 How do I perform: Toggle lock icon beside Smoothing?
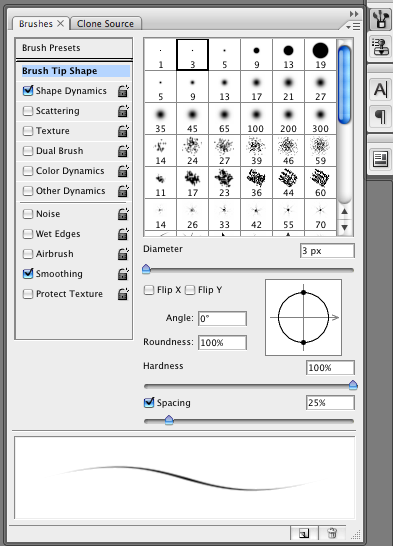pyautogui.click(x=123, y=274)
